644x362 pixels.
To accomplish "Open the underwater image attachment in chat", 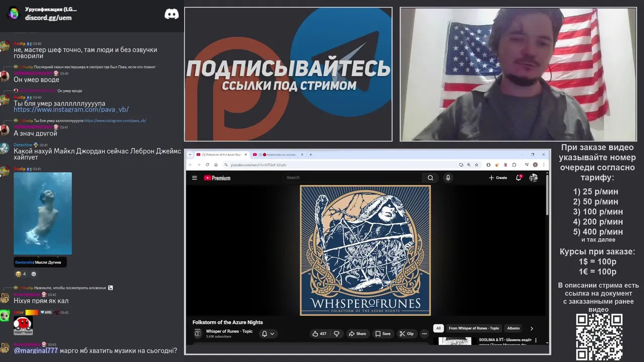I will pos(43,214).
